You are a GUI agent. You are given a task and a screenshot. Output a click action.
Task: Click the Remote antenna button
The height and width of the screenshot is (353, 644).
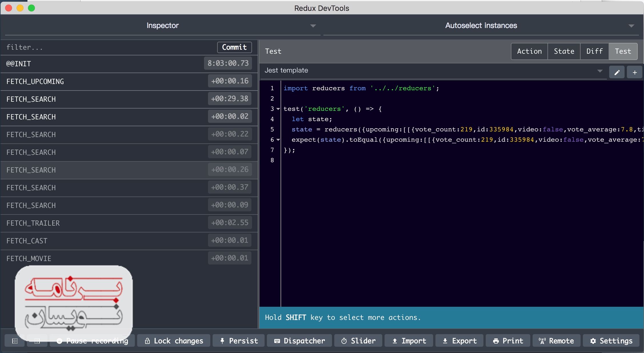tap(556, 341)
